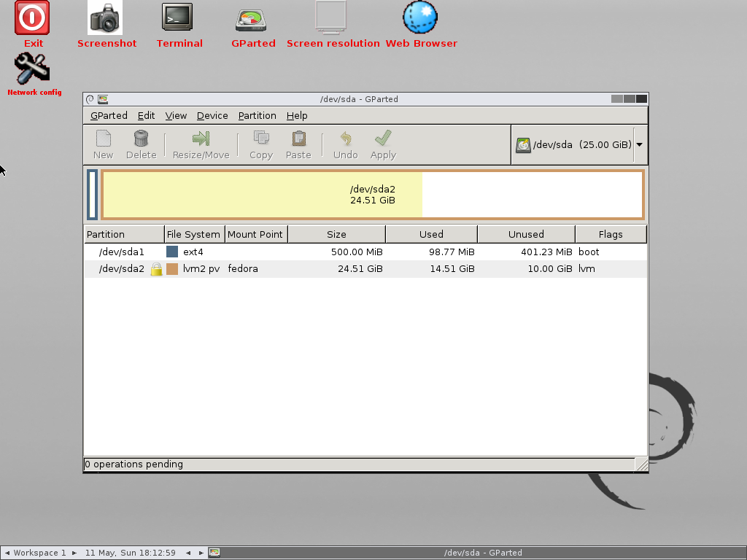Click the Paste partition toolbar icon
The width and height of the screenshot is (747, 560).
pyautogui.click(x=298, y=139)
